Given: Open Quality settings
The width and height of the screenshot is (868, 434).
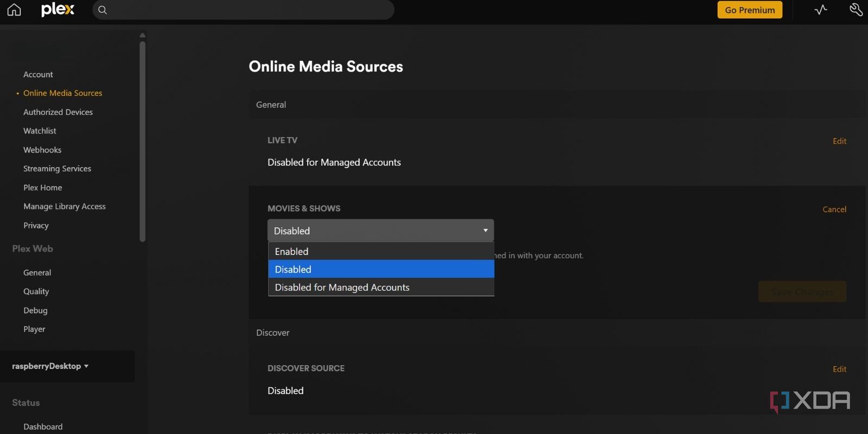Looking at the screenshot, I should click(x=36, y=291).
